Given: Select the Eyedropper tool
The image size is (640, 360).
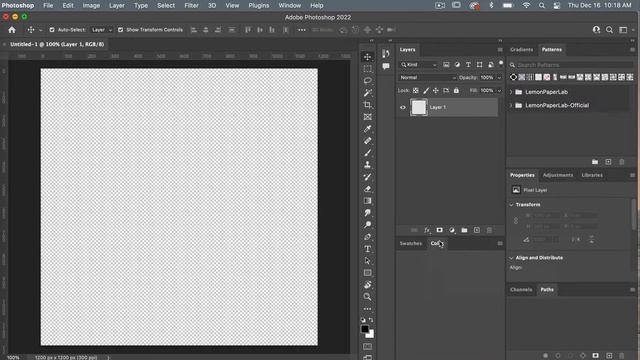Looking at the screenshot, I should [367, 129].
